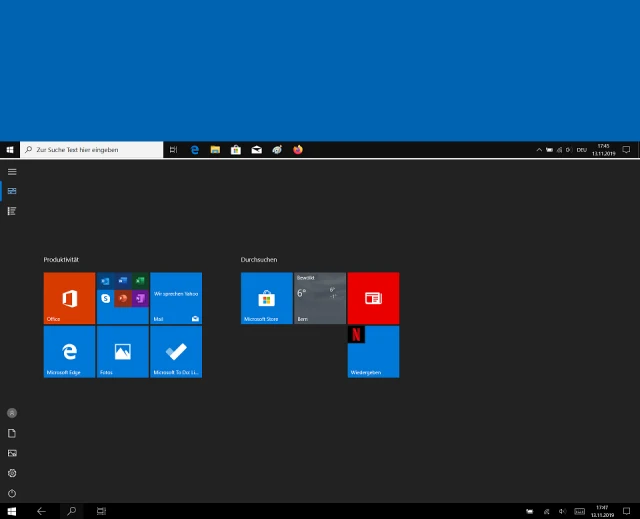The image size is (640, 519).
Task: Open the Mail tile
Action: point(176,298)
